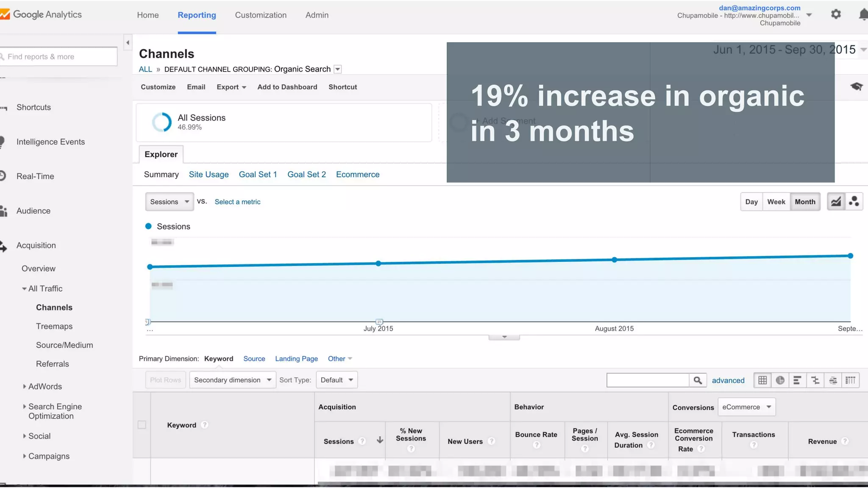Collapse the left sidebar with the arrow handle

[128, 42]
